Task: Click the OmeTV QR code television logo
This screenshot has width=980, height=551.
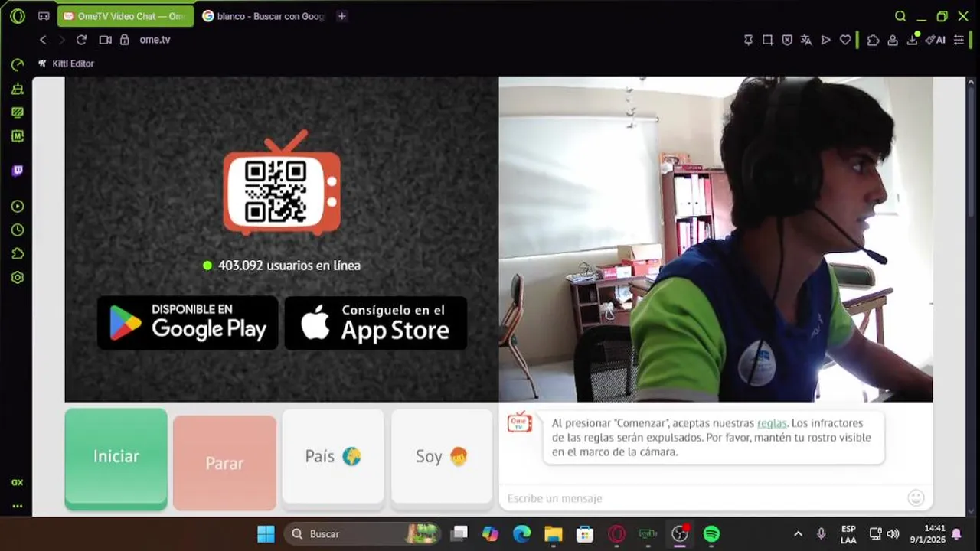Action: pyautogui.click(x=282, y=182)
